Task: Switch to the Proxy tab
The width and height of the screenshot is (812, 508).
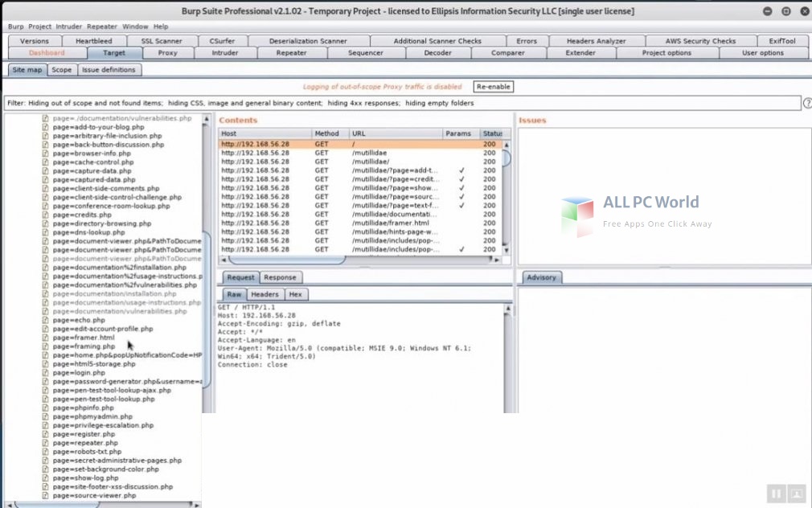Action: point(168,53)
